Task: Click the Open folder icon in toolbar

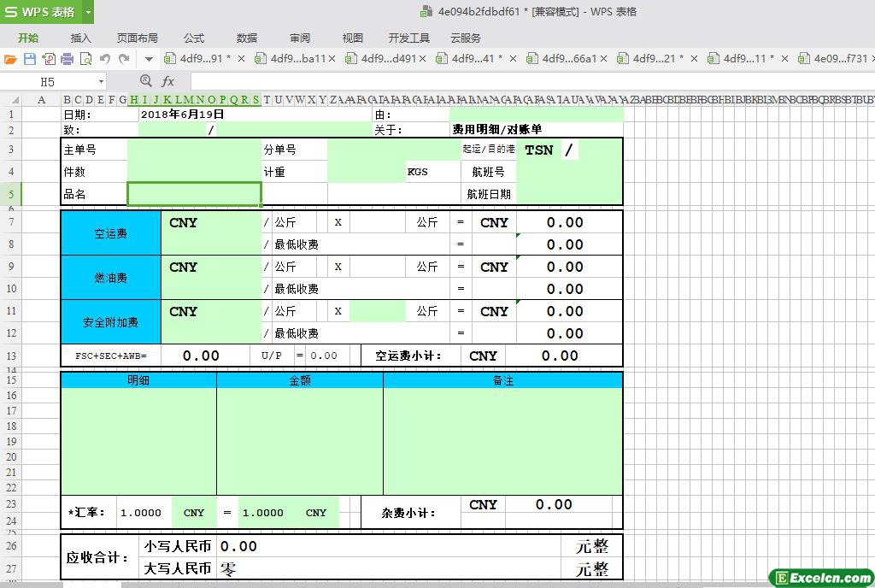Action: [x=10, y=59]
